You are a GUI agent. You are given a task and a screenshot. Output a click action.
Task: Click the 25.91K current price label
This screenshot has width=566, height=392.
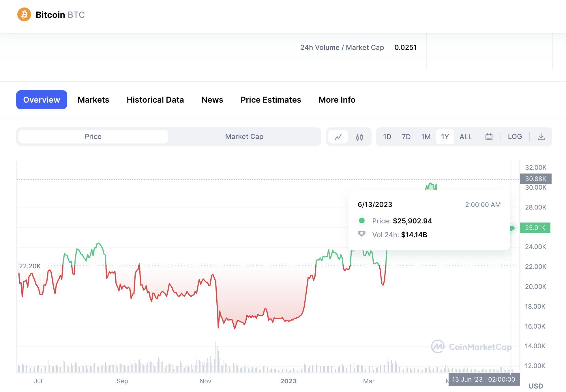click(535, 228)
